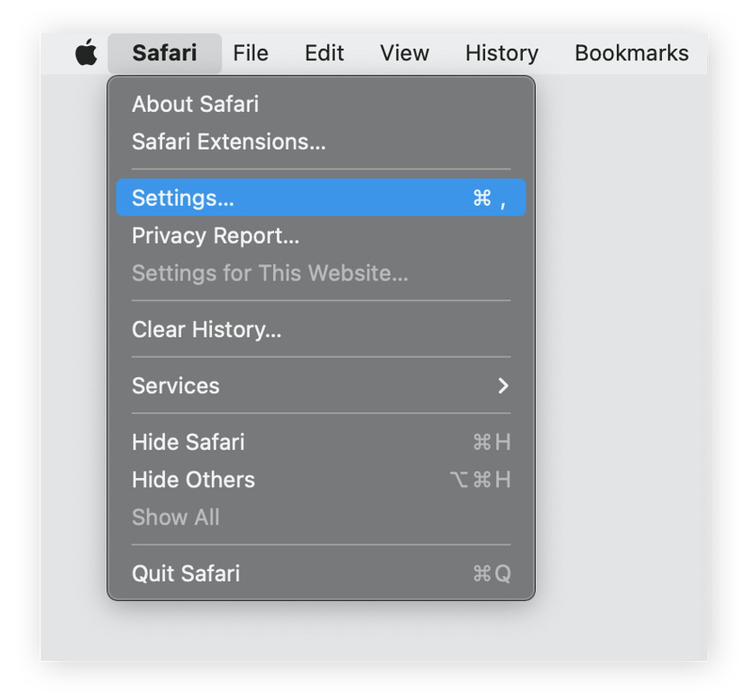
Task: Select Clear History...
Action: (206, 329)
